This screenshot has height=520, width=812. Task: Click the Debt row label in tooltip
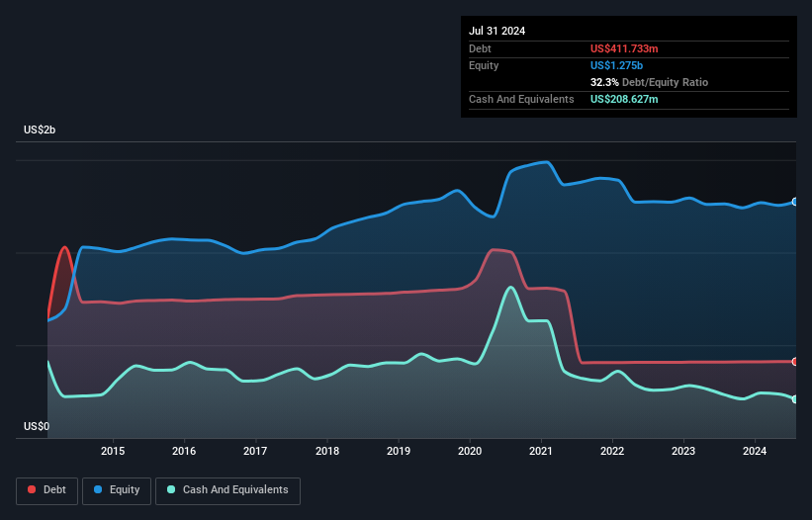[x=480, y=48]
